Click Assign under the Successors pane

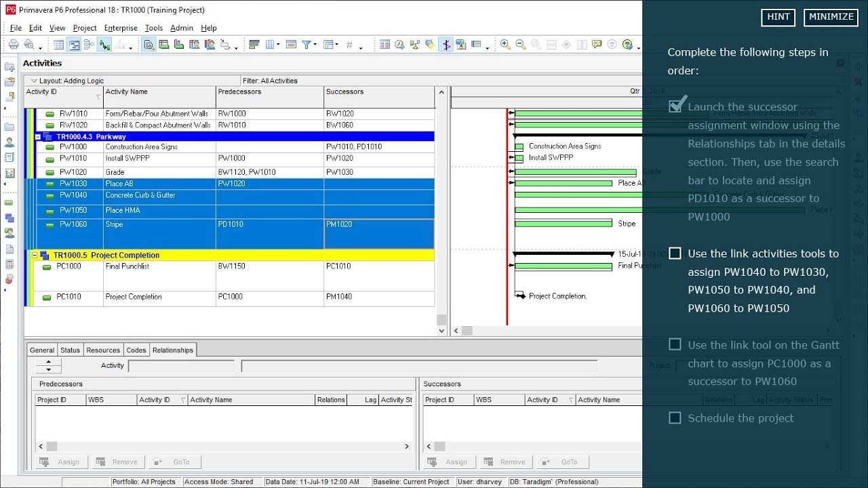click(448, 462)
